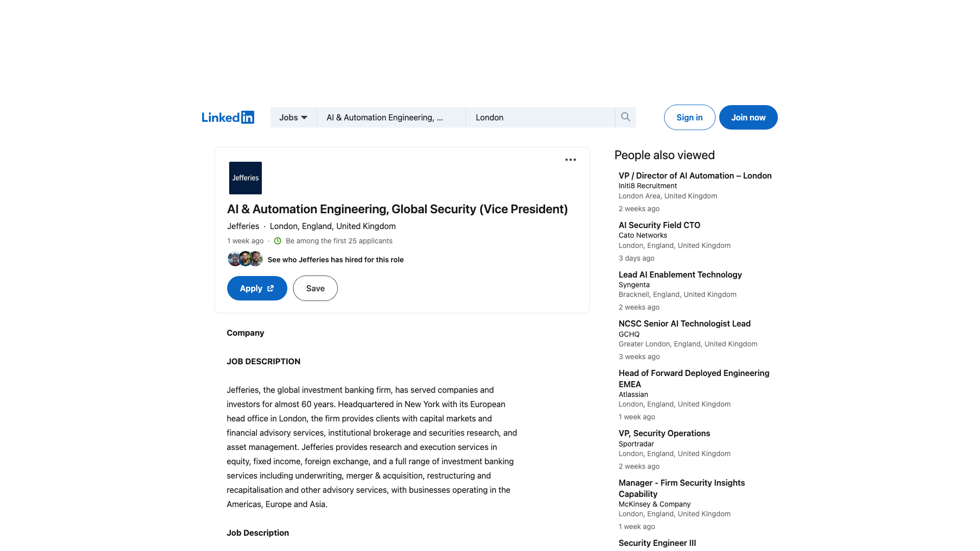
Task: Open Head of Forward Deployed Engineering EMEA job
Action: [x=694, y=379]
